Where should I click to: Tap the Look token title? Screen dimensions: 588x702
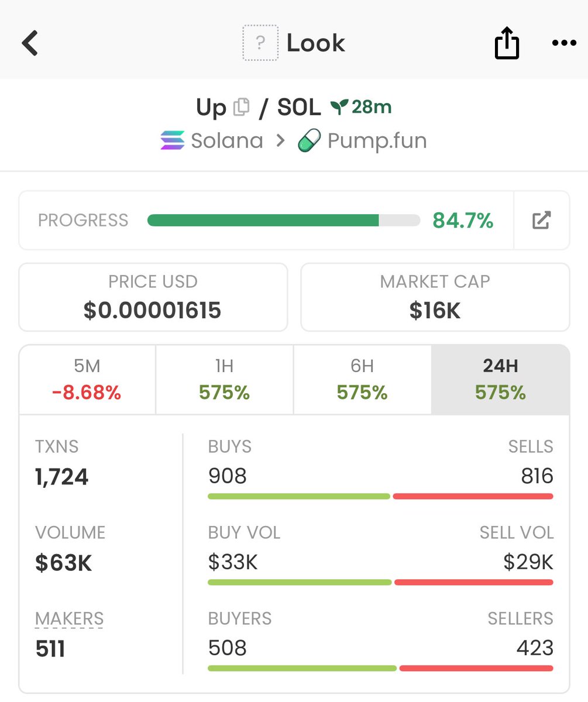click(316, 43)
